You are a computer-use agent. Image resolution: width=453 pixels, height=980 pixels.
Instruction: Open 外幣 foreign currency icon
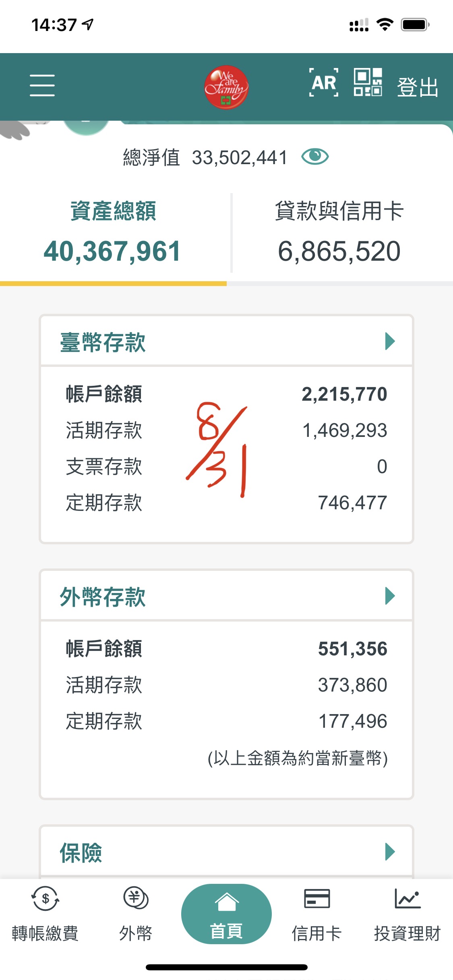tap(136, 898)
